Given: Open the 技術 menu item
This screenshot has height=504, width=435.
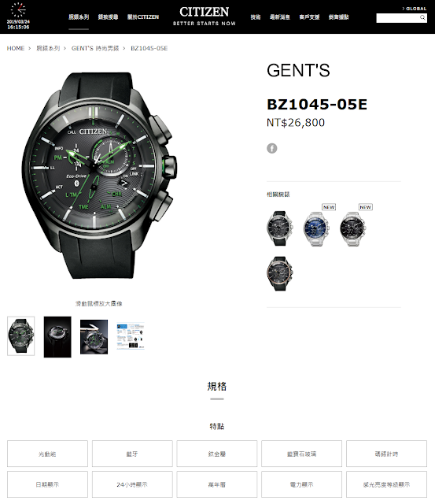Looking at the screenshot, I should click(256, 17).
